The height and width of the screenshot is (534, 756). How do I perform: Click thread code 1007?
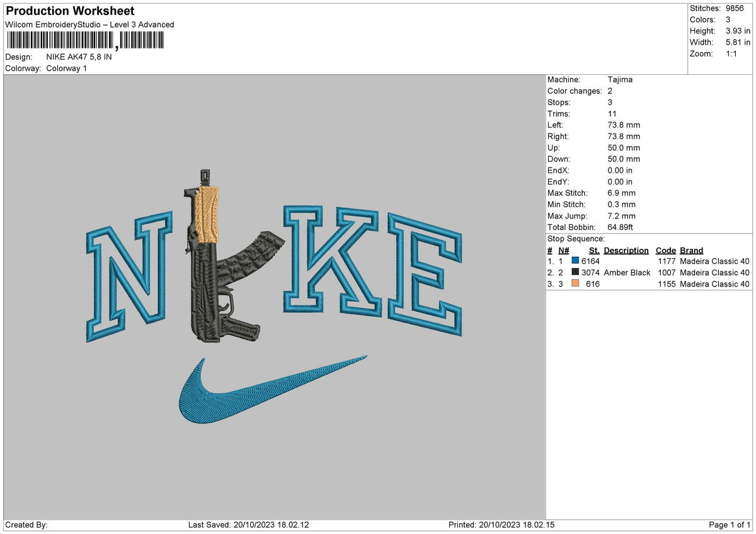pyautogui.click(x=667, y=273)
